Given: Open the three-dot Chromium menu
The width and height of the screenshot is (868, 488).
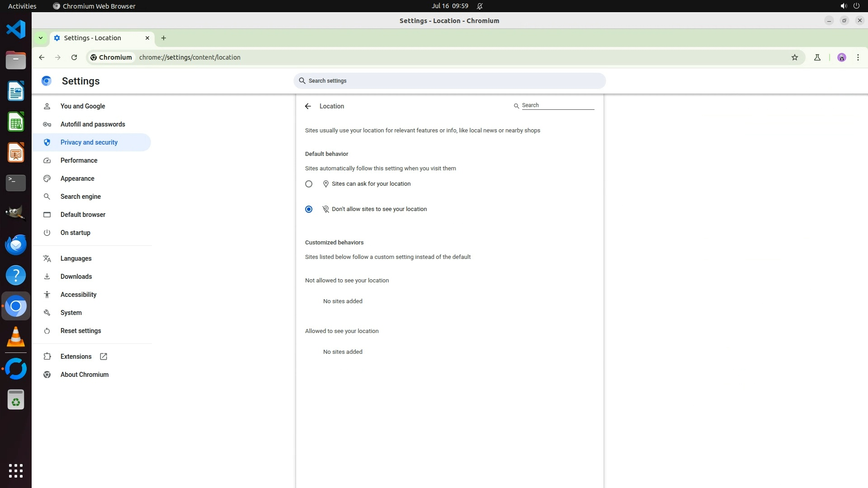Looking at the screenshot, I should (x=858, y=57).
